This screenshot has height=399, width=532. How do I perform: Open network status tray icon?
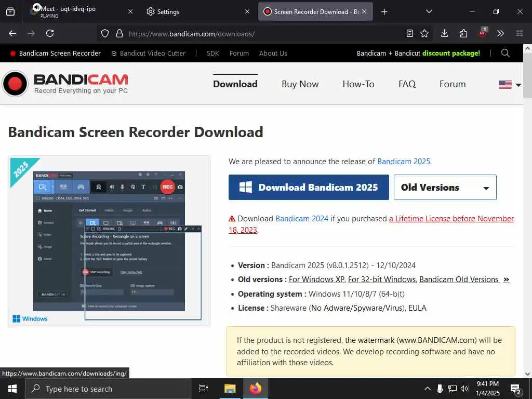coord(453,389)
